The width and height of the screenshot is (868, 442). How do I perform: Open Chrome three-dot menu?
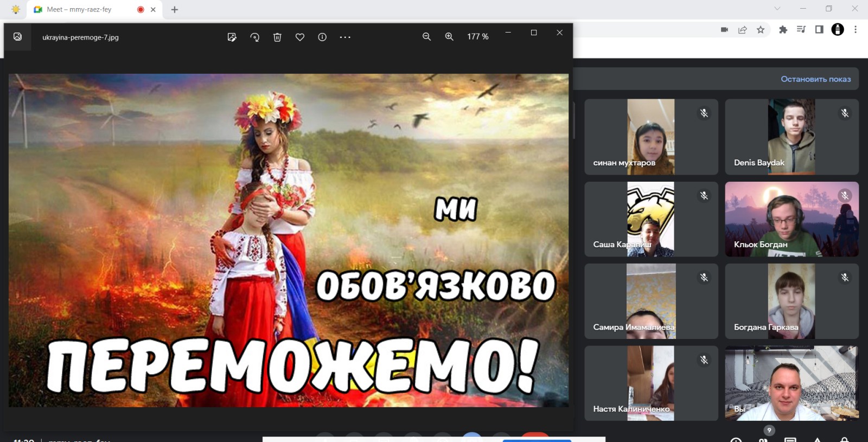(856, 29)
